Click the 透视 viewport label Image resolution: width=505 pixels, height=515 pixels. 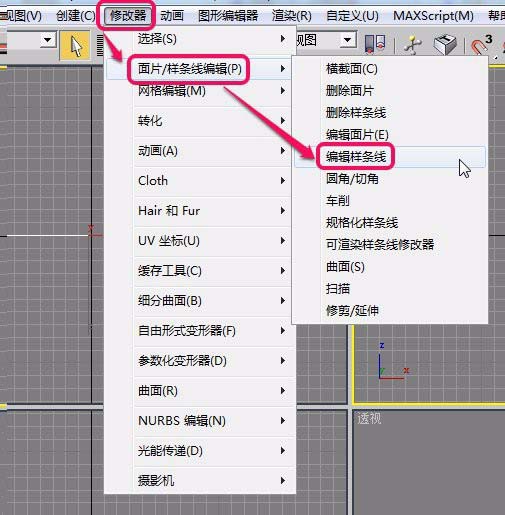click(x=369, y=418)
